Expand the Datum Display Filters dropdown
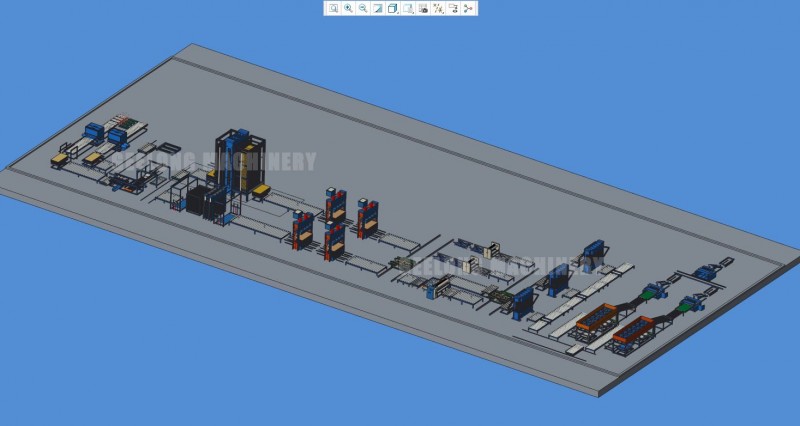 (438, 8)
